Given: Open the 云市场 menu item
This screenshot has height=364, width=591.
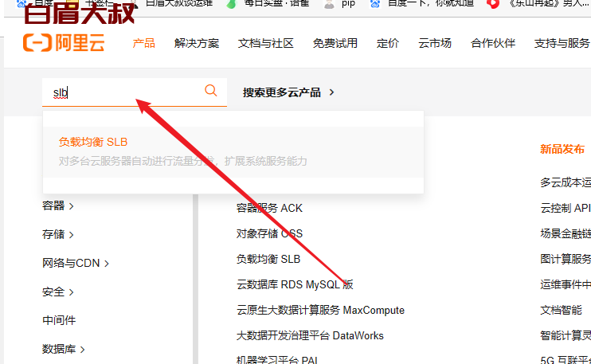Looking at the screenshot, I should [x=435, y=43].
